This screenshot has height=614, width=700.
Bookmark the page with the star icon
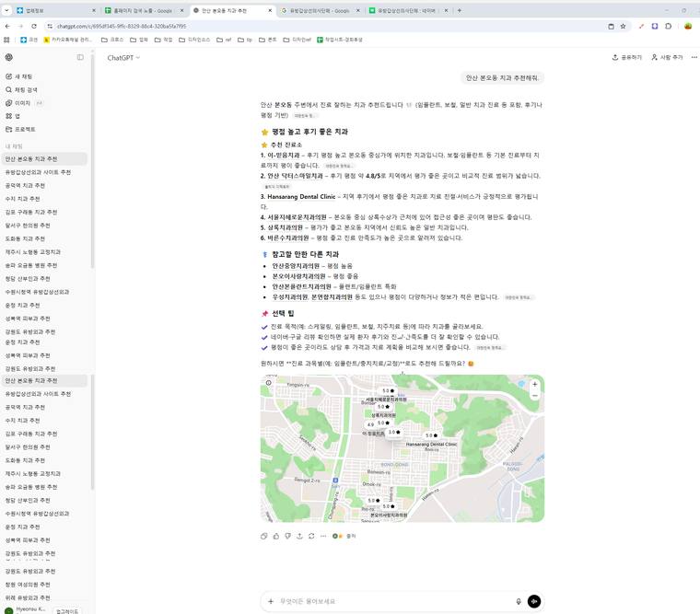[624, 27]
